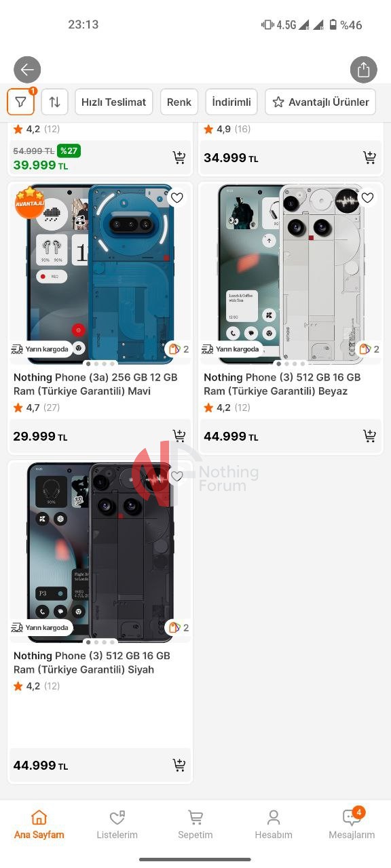Toggle the Hızlı Teslimat filter chip
391x868 pixels.
point(113,102)
